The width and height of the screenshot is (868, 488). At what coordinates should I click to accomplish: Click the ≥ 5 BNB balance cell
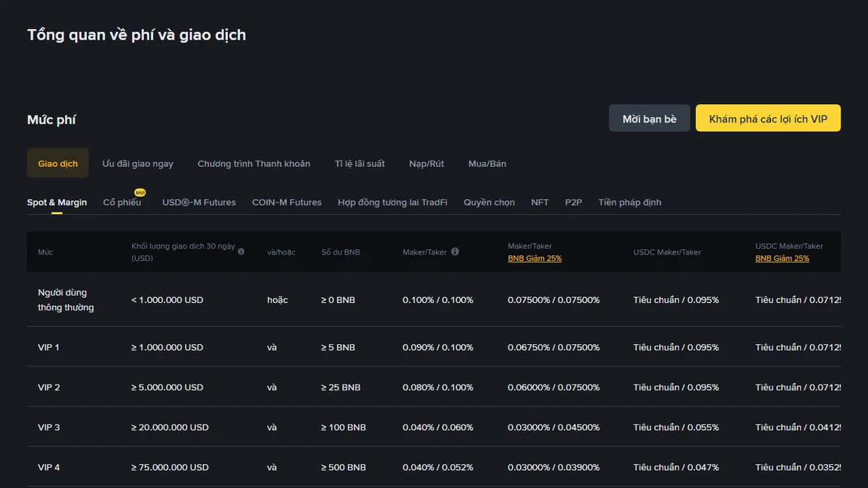coord(338,347)
